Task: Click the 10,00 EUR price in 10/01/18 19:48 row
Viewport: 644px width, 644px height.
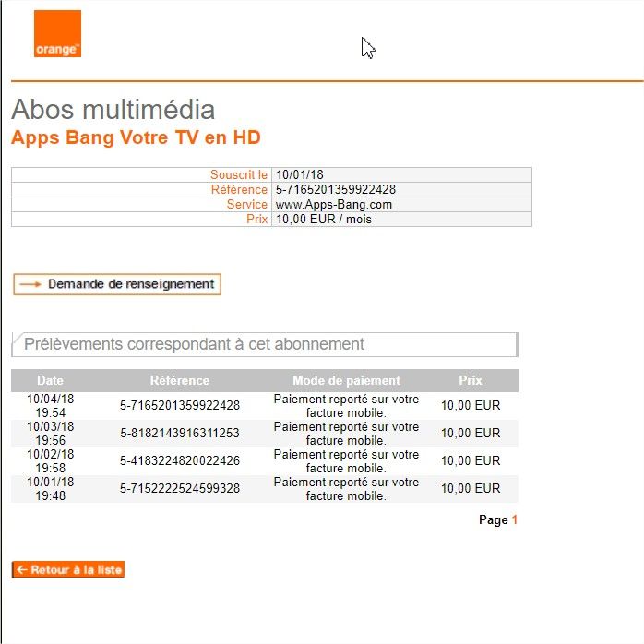Action: [471, 488]
